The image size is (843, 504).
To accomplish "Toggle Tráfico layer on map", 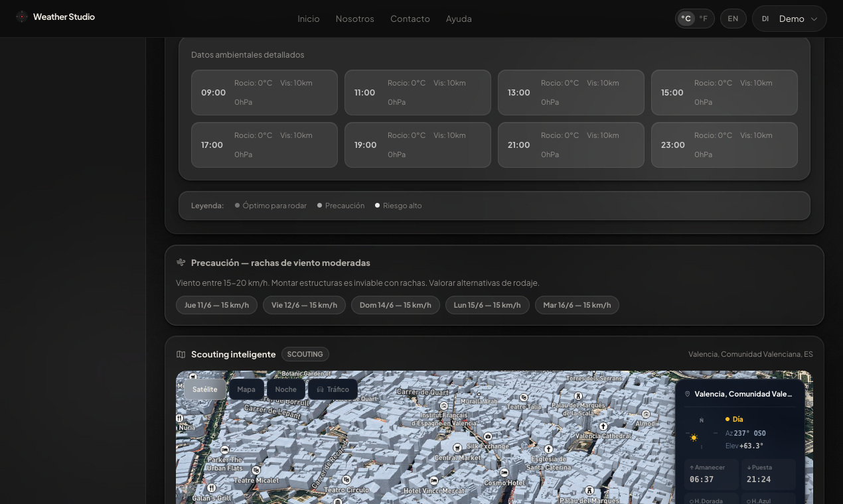I will [x=333, y=389].
